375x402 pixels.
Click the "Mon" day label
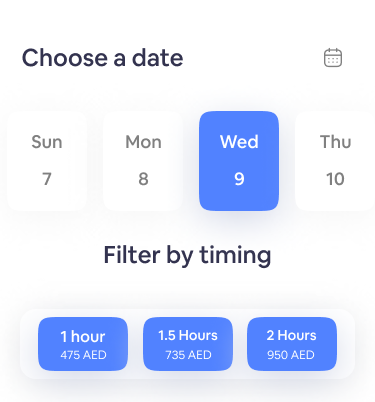pyautogui.click(x=143, y=142)
